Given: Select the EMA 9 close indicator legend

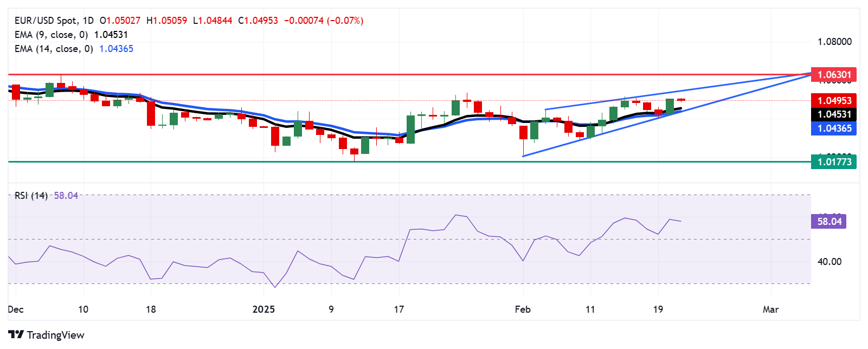Looking at the screenshot, I should coord(71,35).
